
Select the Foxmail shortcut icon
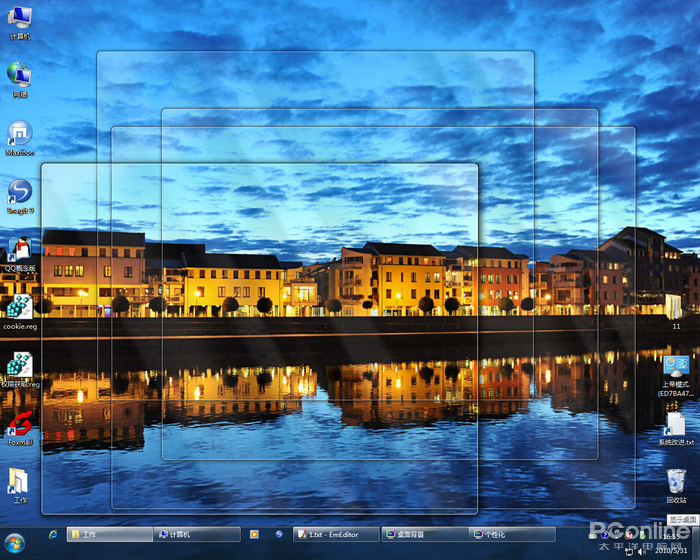(20, 428)
